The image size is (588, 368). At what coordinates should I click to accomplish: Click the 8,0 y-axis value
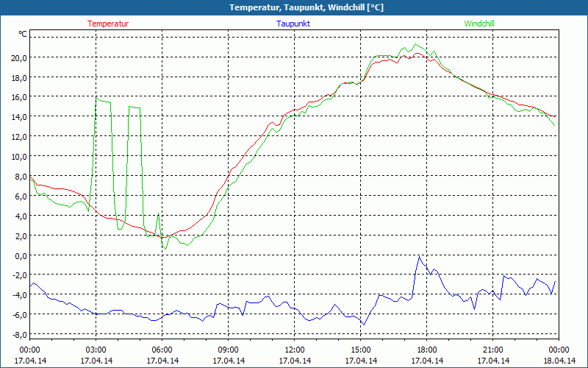click(21, 177)
